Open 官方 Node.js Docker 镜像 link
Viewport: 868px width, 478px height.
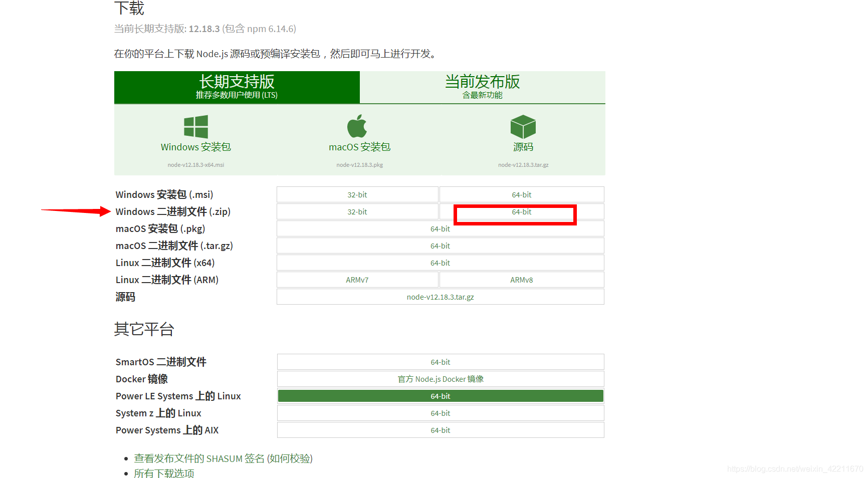441,379
